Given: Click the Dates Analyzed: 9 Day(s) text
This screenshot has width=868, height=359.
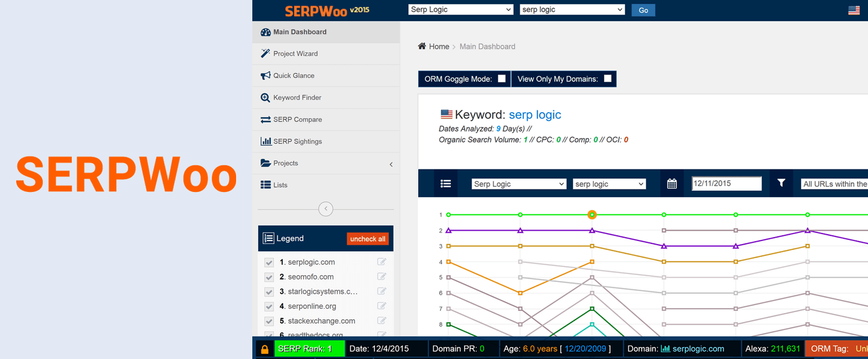Looking at the screenshot, I should click(x=485, y=129).
